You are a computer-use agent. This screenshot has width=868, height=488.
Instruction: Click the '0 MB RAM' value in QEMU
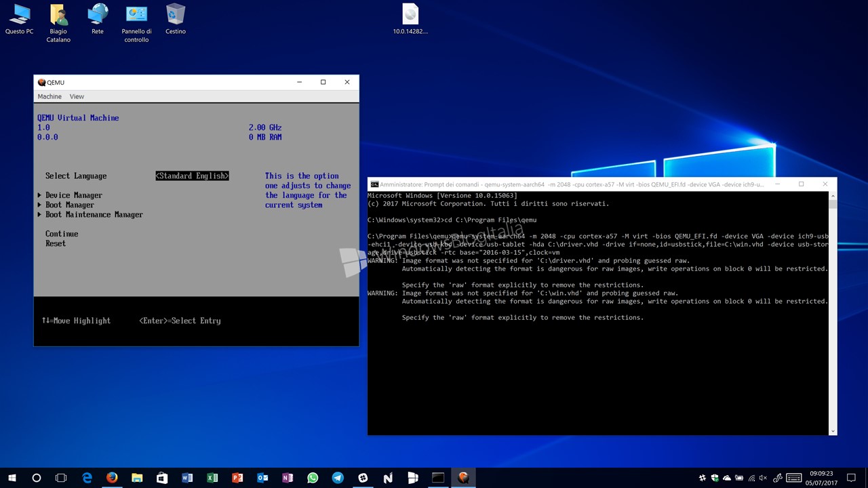pos(265,137)
